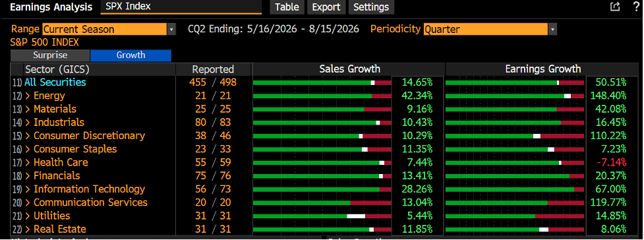Expand the Health Care sector chevron

28,162
